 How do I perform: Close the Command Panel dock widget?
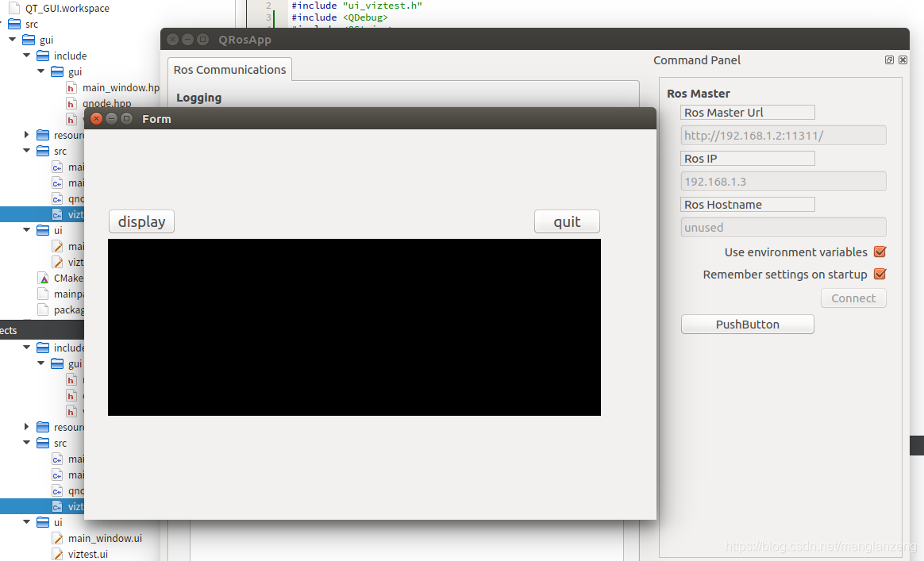[x=903, y=60]
